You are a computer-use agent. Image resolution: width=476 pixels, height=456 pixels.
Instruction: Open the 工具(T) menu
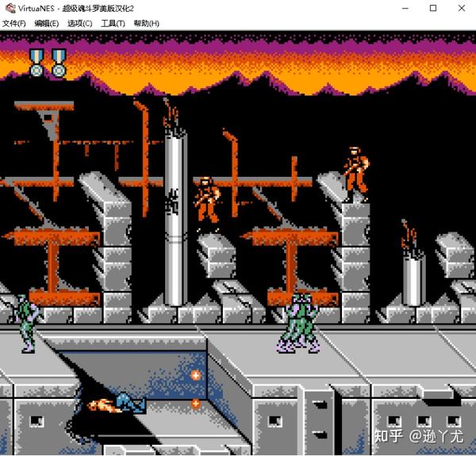(x=113, y=23)
